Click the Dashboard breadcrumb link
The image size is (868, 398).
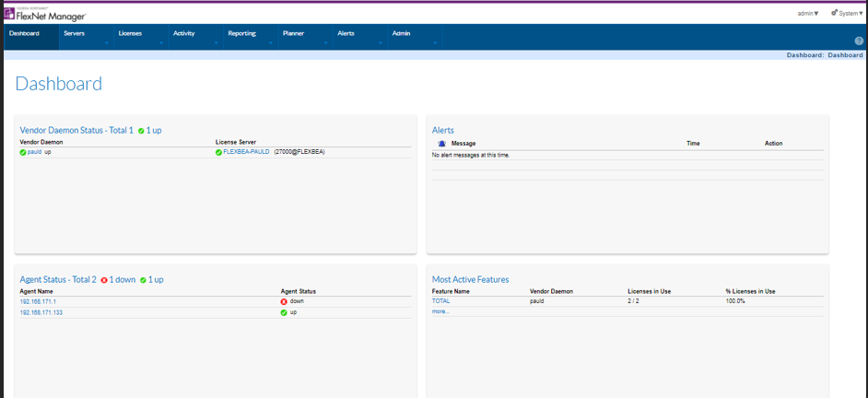tap(845, 55)
